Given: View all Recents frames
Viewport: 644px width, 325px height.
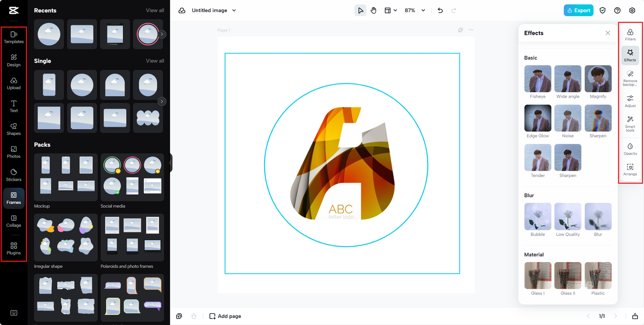Looking at the screenshot, I should point(155,11).
